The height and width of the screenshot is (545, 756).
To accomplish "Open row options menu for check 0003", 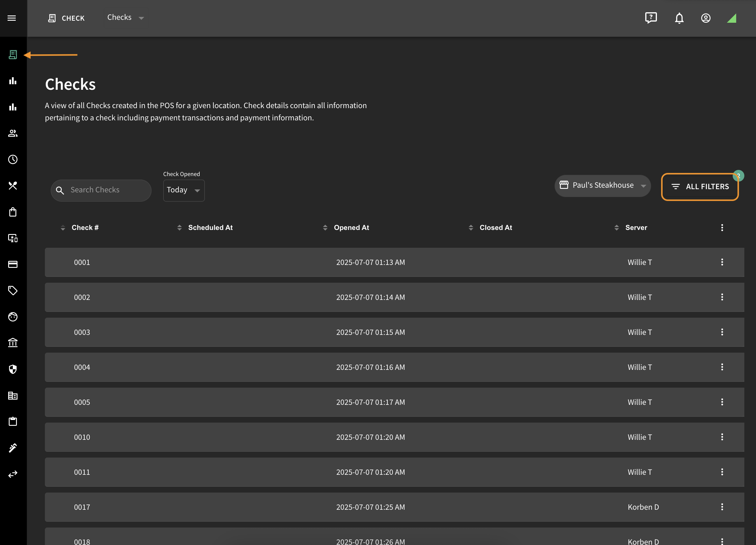I will (x=722, y=332).
